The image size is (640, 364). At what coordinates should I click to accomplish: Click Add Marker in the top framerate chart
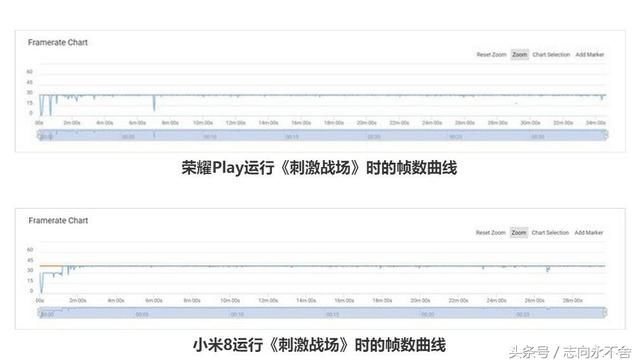click(x=590, y=54)
